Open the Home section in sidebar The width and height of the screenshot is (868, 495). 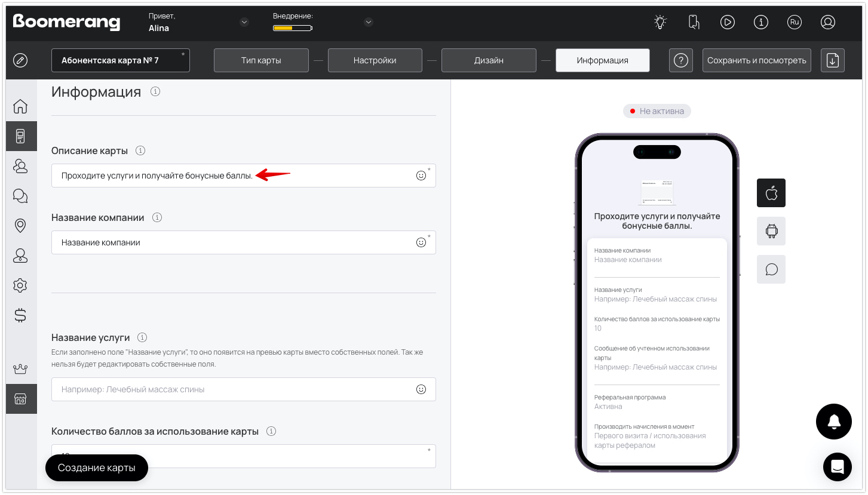pos(20,107)
